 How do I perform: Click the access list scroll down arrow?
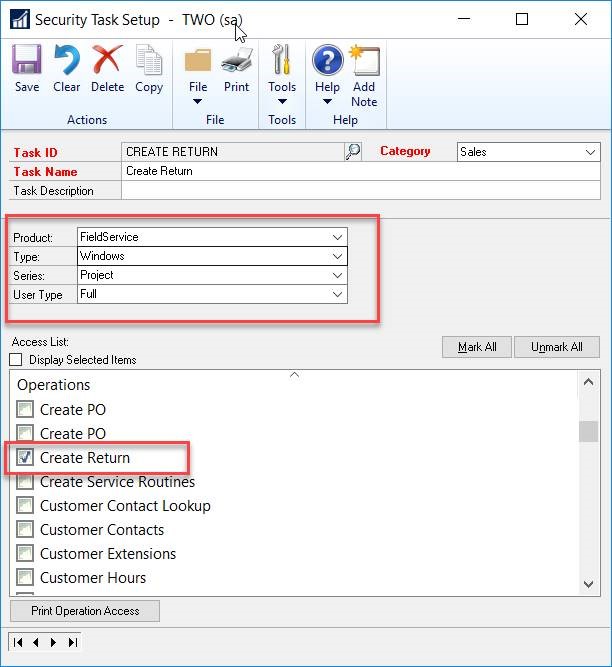click(588, 584)
